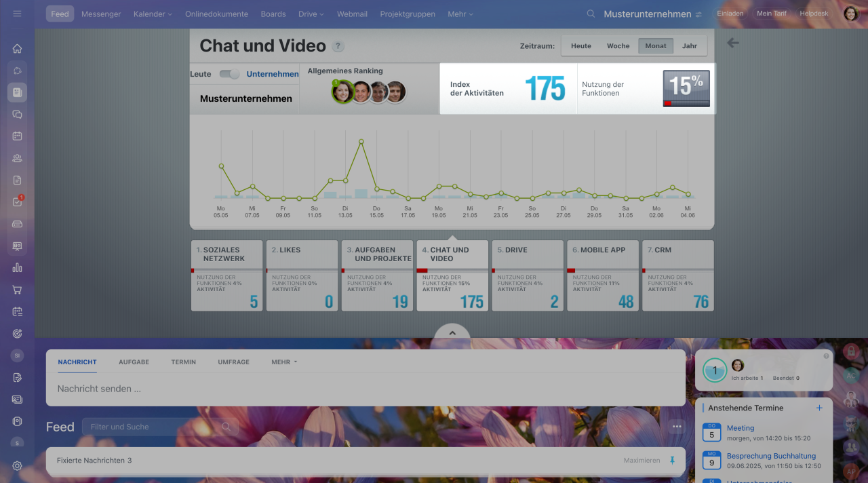Expand the Drive dropdown in top menu

311,14
